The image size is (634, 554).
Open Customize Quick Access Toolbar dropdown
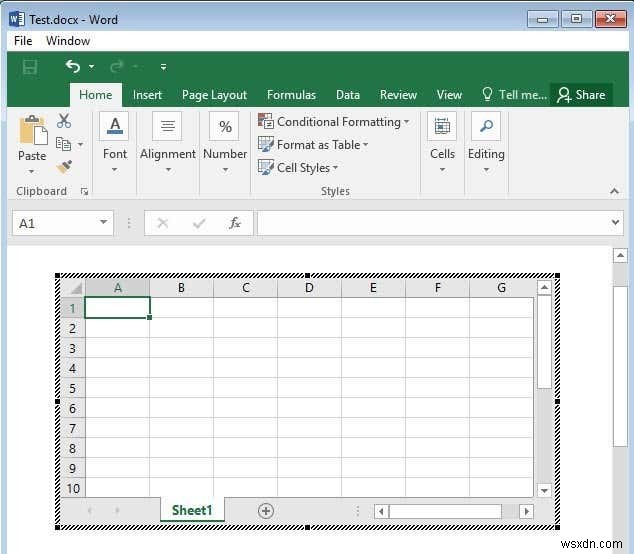(163, 67)
